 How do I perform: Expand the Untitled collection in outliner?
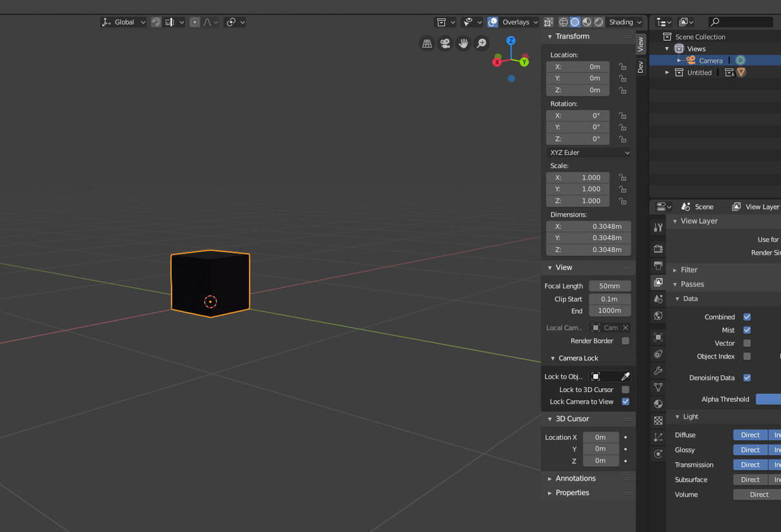[667, 72]
